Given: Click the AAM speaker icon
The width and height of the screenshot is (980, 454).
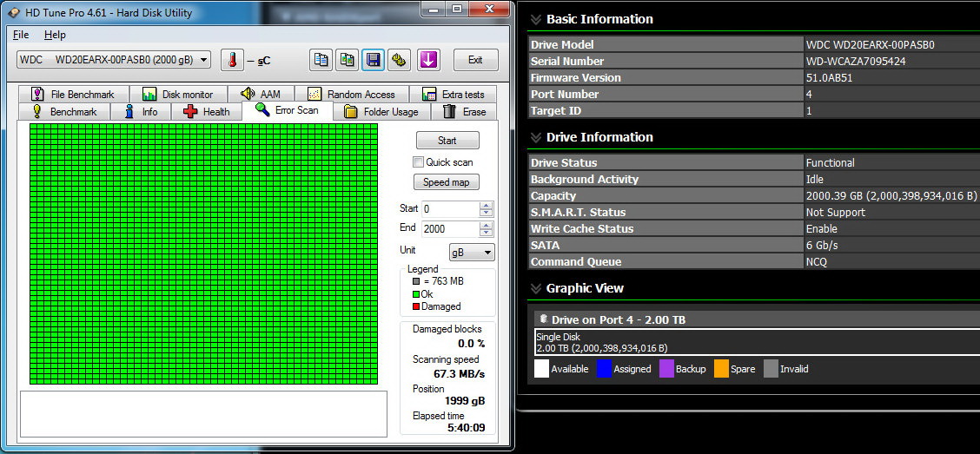Looking at the screenshot, I should point(248,94).
